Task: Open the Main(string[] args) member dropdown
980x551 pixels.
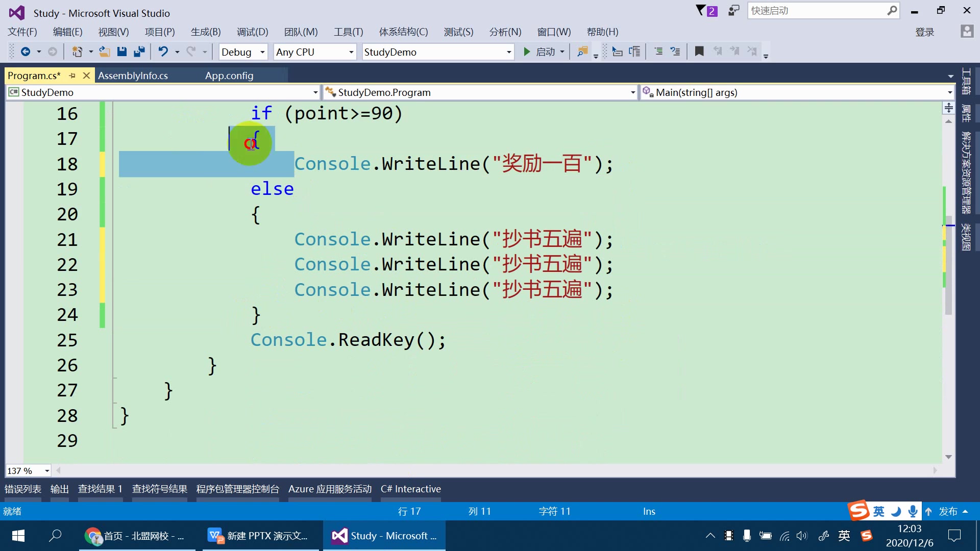Action: pyautogui.click(x=798, y=92)
